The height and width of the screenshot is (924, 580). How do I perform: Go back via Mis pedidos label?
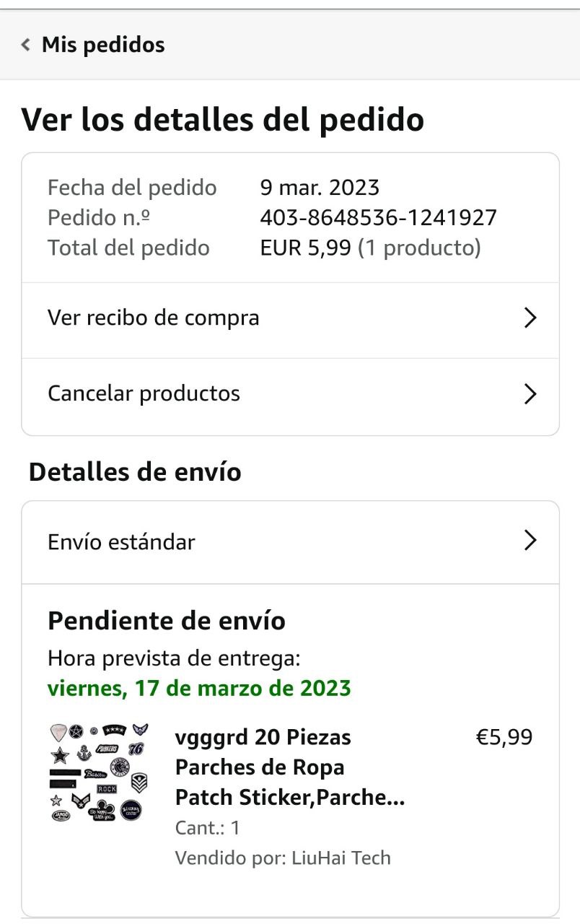pos(103,45)
